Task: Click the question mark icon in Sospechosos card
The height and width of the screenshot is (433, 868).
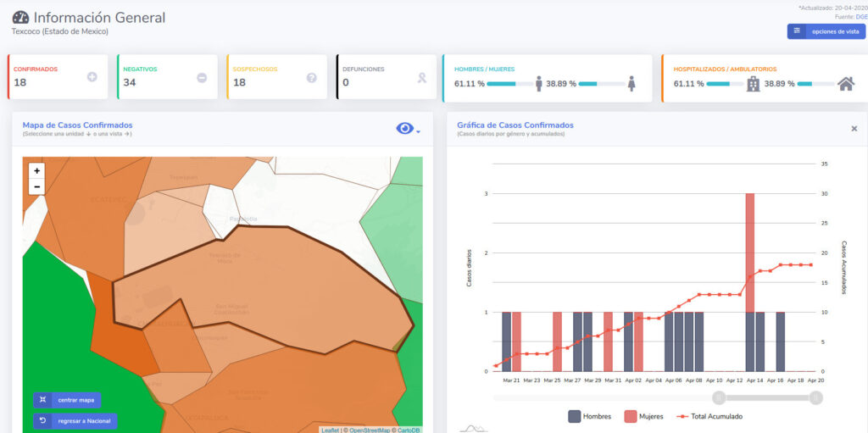Action: [311, 78]
